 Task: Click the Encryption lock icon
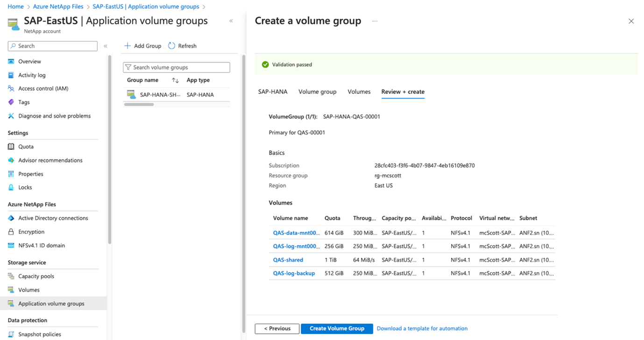pyautogui.click(x=11, y=232)
